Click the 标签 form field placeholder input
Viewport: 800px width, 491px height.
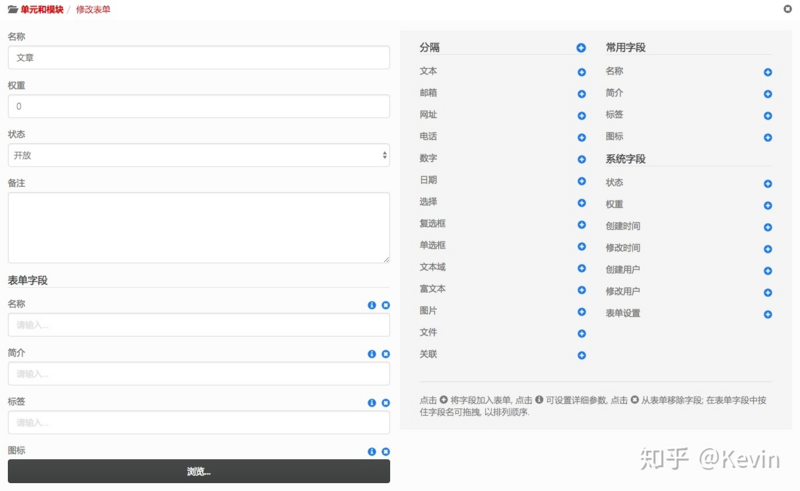click(x=199, y=423)
